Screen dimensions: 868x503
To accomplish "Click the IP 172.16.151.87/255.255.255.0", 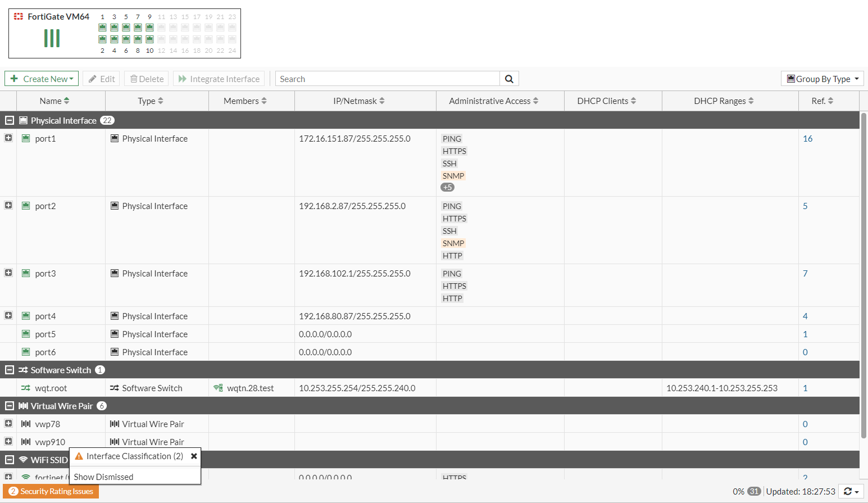I will [355, 138].
